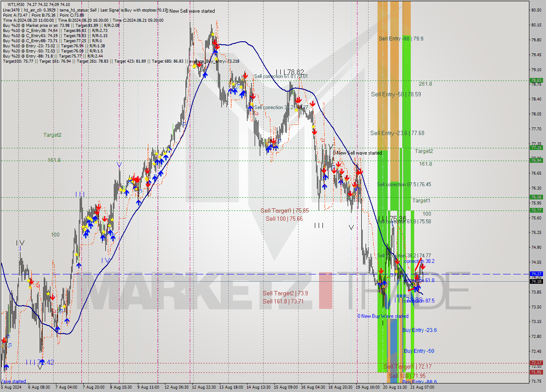Select the 'Sell Target1 | 75.85' label
The width and height of the screenshot is (546, 392).
(x=285, y=210)
